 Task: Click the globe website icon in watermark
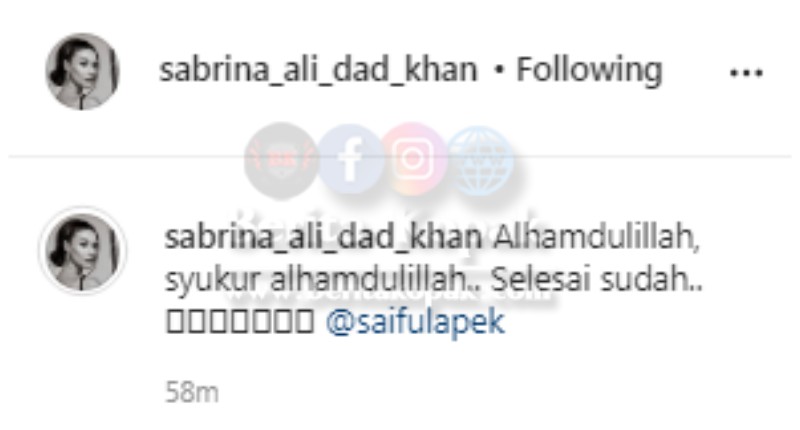click(x=480, y=161)
